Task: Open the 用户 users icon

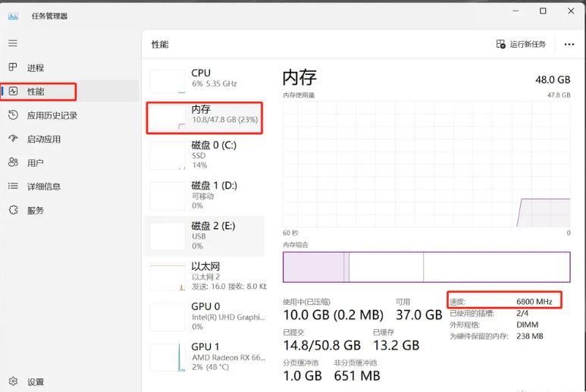Action: pyautogui.click(x=13, y=162)
